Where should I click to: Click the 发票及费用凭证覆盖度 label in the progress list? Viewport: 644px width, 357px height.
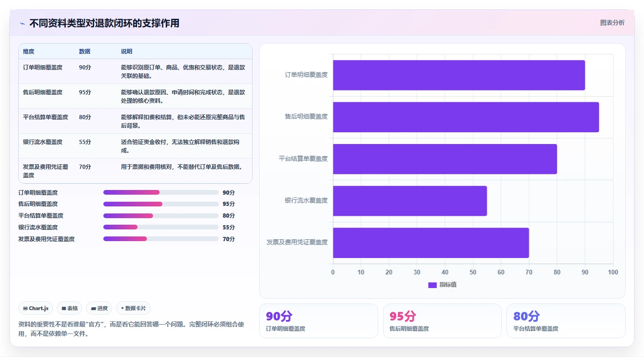pyautogui.click(x=46, y=239)
